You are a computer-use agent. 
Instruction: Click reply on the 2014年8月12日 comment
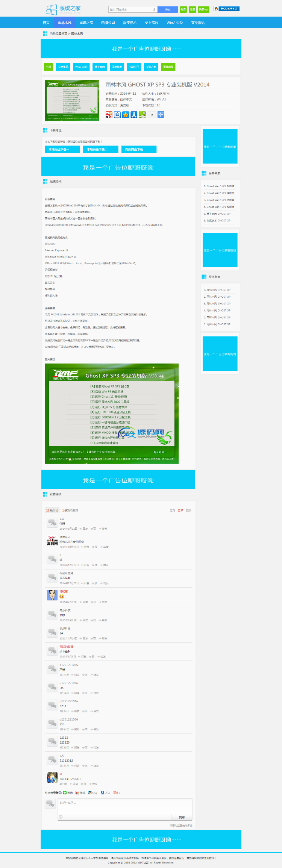[84, 529]
